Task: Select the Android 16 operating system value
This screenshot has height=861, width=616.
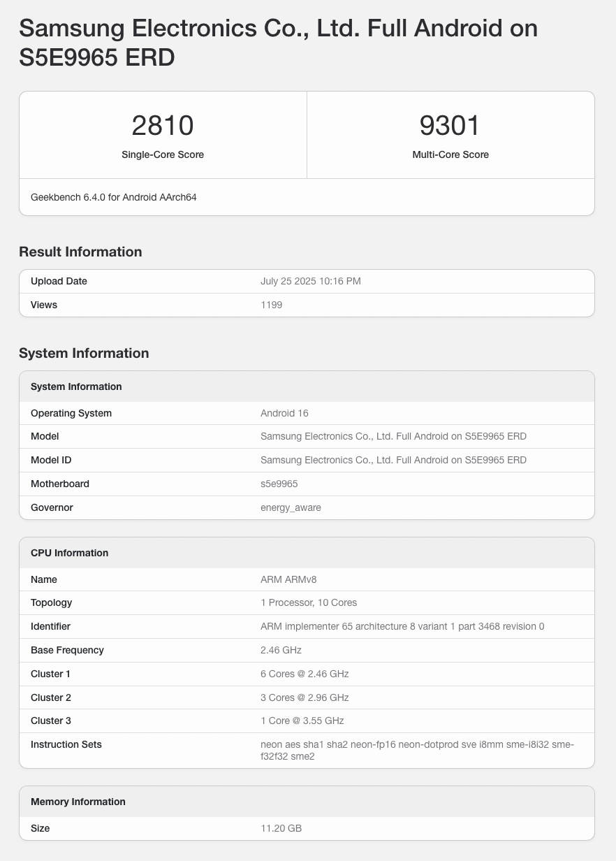Action: [x=284, y=413]
